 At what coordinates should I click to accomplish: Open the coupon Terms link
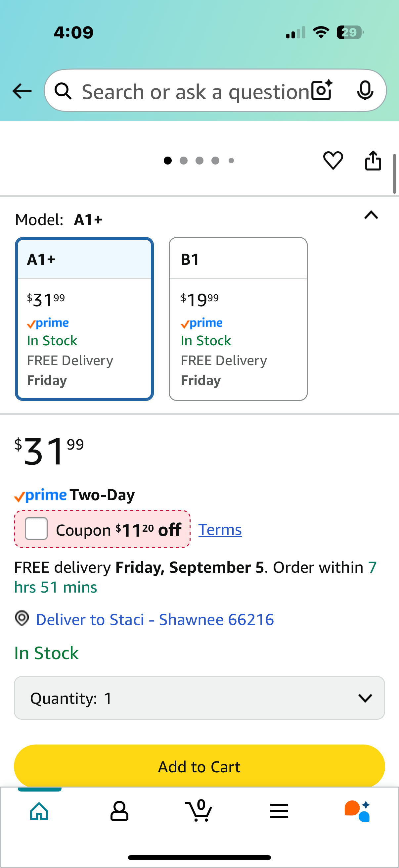[220, 529]
